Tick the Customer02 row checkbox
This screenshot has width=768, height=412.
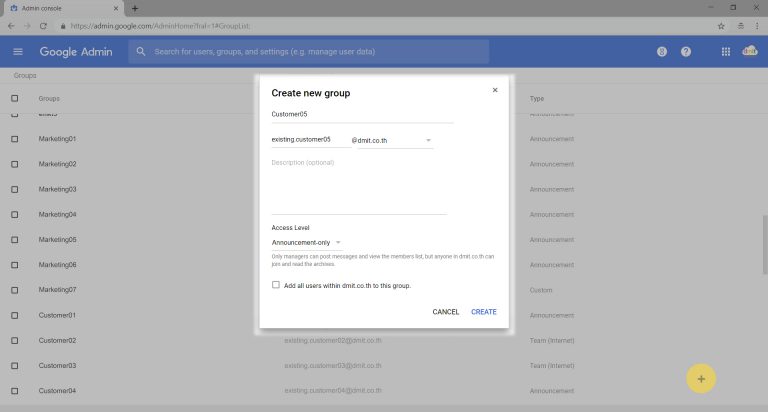(15, 341)
